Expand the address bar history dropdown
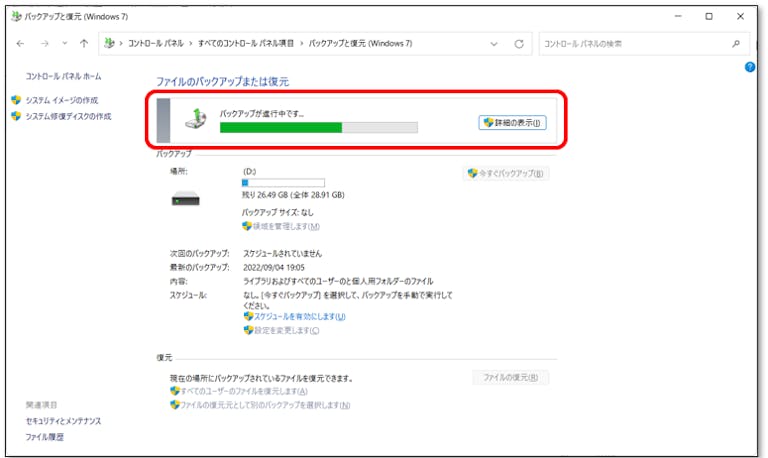This screenshot has height=458, width=768. coord(494,44)
